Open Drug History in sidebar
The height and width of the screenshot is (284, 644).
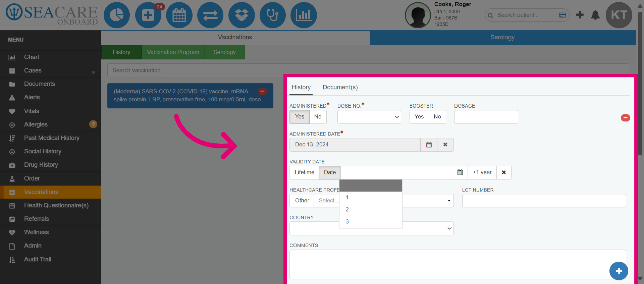coord(51,165)
